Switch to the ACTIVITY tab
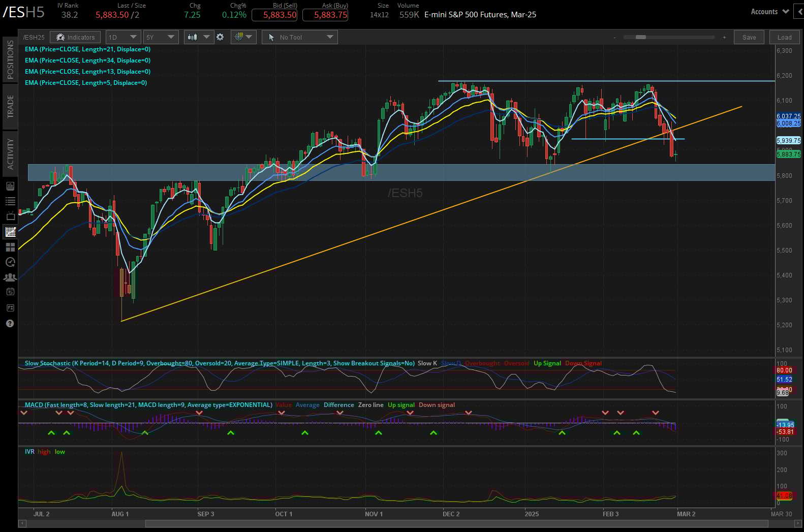This screenshot has height=532, width=804. pos(10,153)
